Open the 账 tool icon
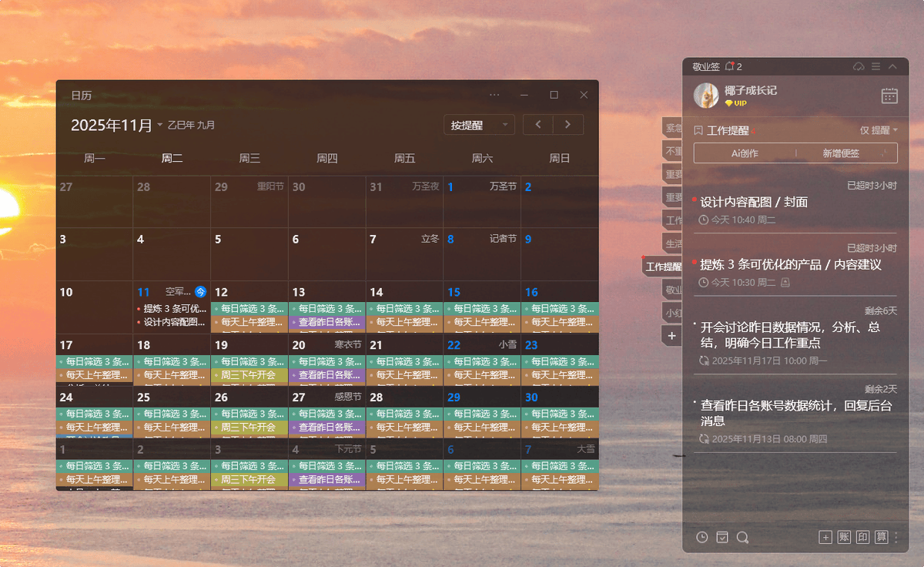This screenshot has height=567, width=924. point(844,538)
